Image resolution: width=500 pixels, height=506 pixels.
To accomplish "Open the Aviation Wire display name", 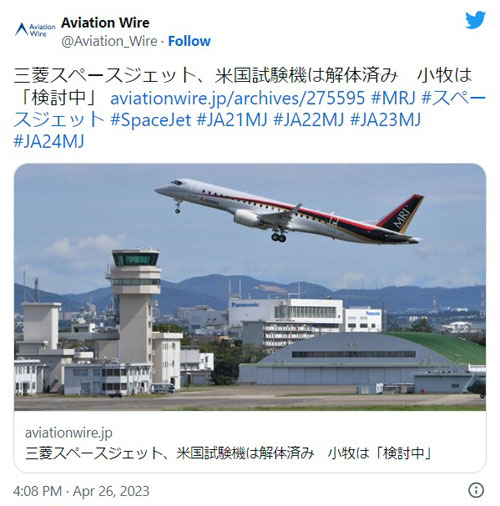I will (x=105, y=23).
